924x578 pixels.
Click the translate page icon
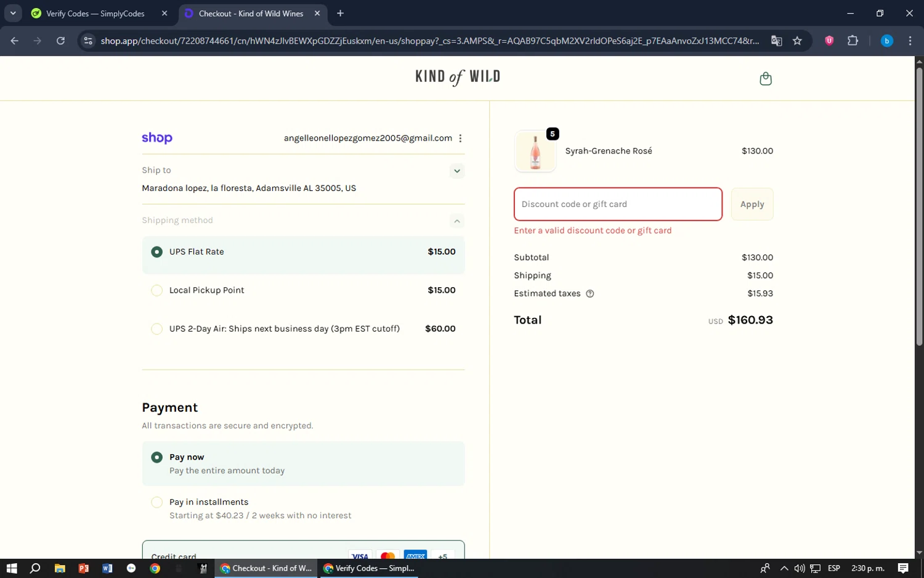click(x=776, y=41)
